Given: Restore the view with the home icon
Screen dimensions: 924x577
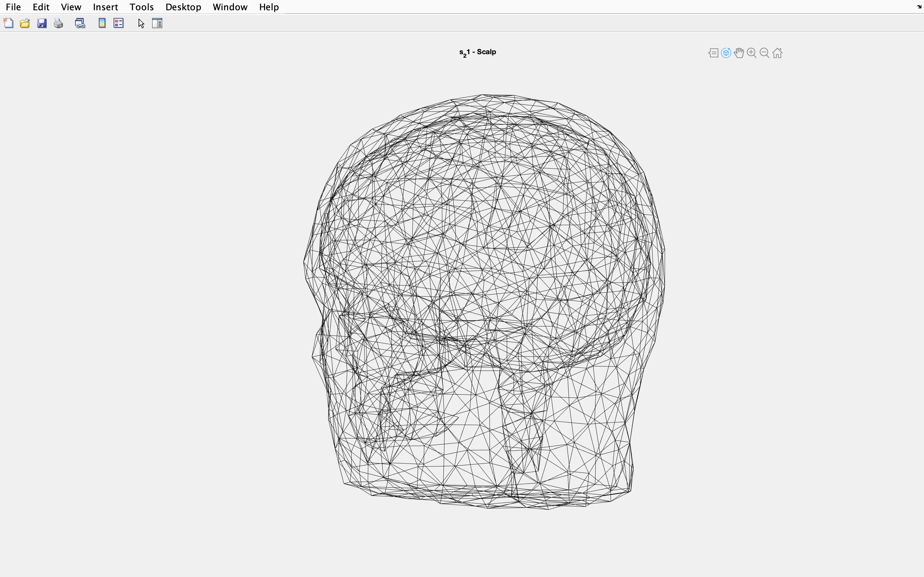Looking at the screenshot, I should pos(777,53).
